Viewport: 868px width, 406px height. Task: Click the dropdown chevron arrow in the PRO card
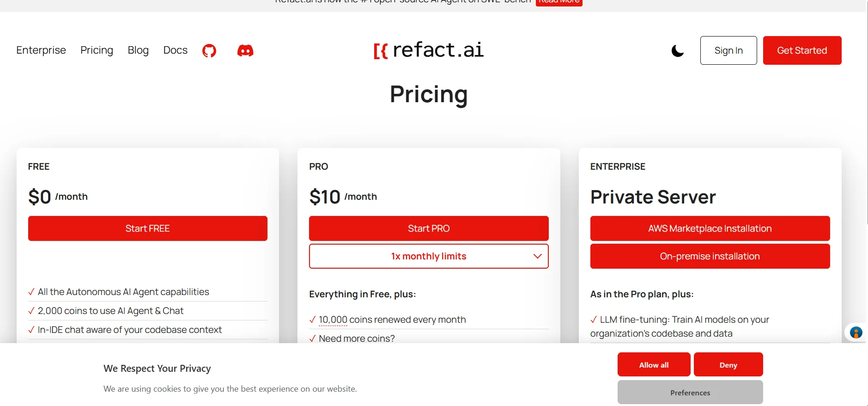click(x=537, y=256)
